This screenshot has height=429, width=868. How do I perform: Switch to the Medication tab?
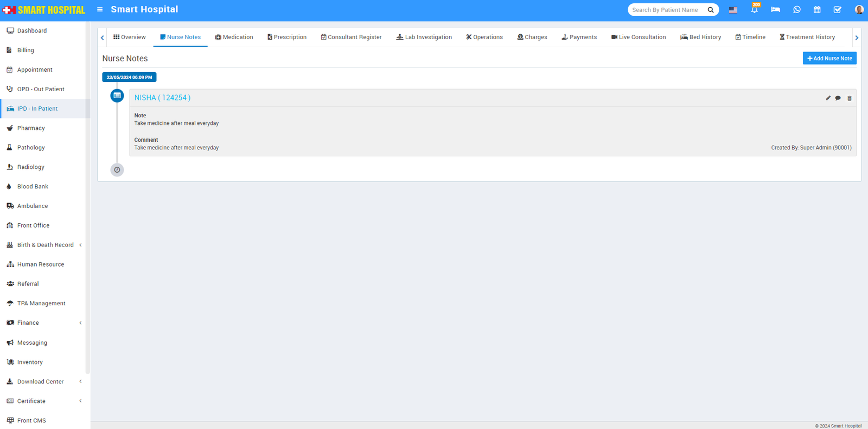[234, 37]
